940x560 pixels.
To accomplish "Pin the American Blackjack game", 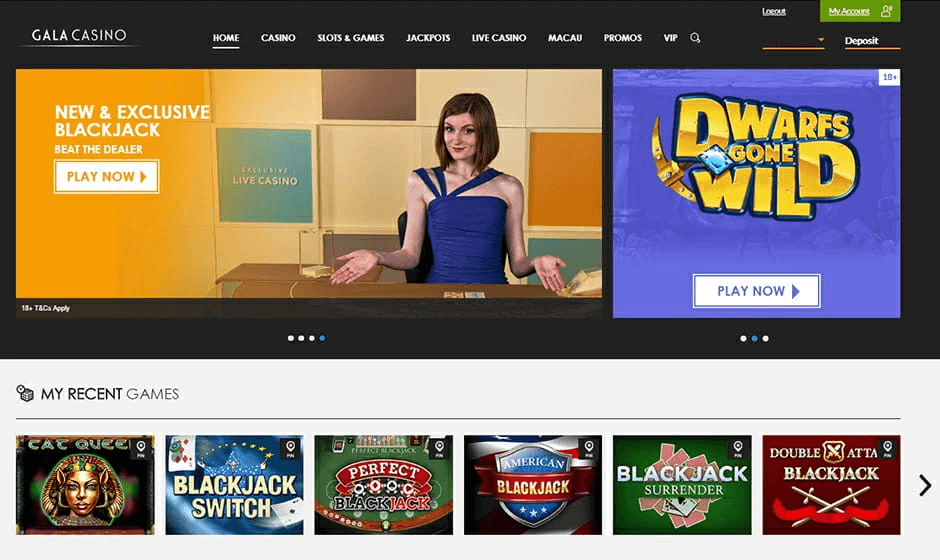I will (588, 447).
